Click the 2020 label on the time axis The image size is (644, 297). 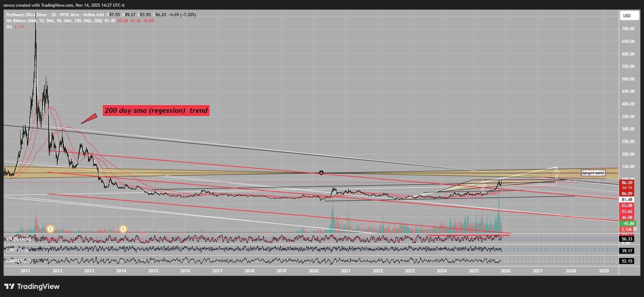pyautogui.click(x=313, y=271)
